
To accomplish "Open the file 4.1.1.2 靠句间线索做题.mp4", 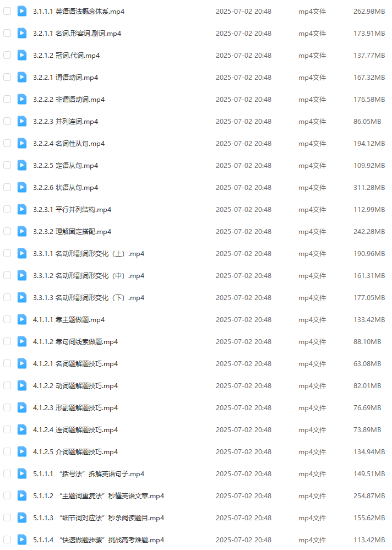I will pyautogui.click(x=75, y=342).
